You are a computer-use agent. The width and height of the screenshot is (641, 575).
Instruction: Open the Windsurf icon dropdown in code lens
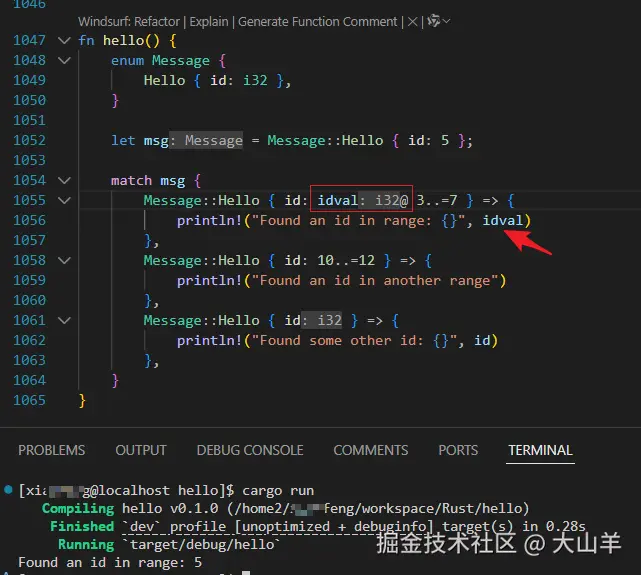click(x=437, y=21)
